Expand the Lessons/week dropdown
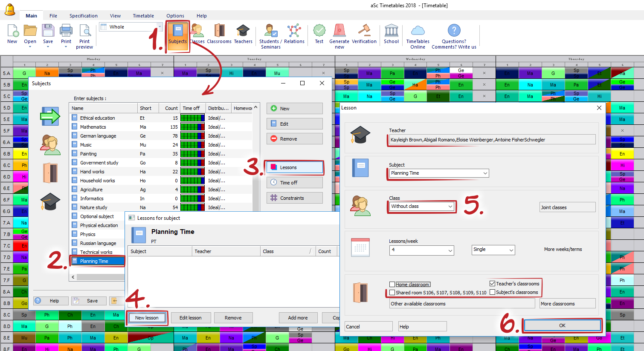 [x=450, y=251]
